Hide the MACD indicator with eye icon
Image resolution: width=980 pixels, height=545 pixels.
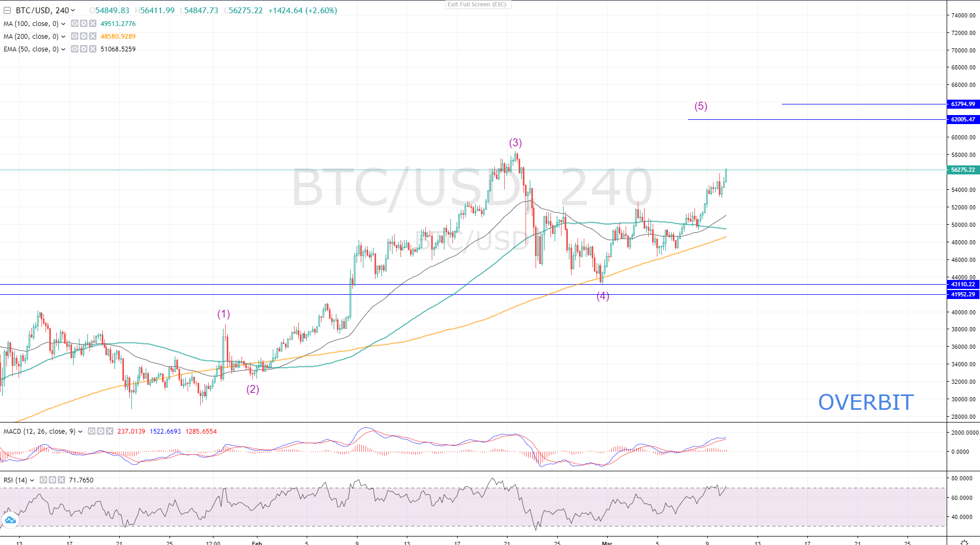tap(92, 432)
